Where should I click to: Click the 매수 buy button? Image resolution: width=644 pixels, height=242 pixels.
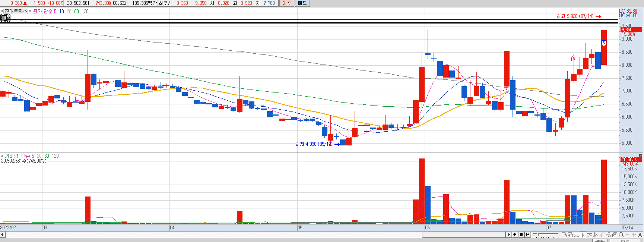tap(286, 3)
